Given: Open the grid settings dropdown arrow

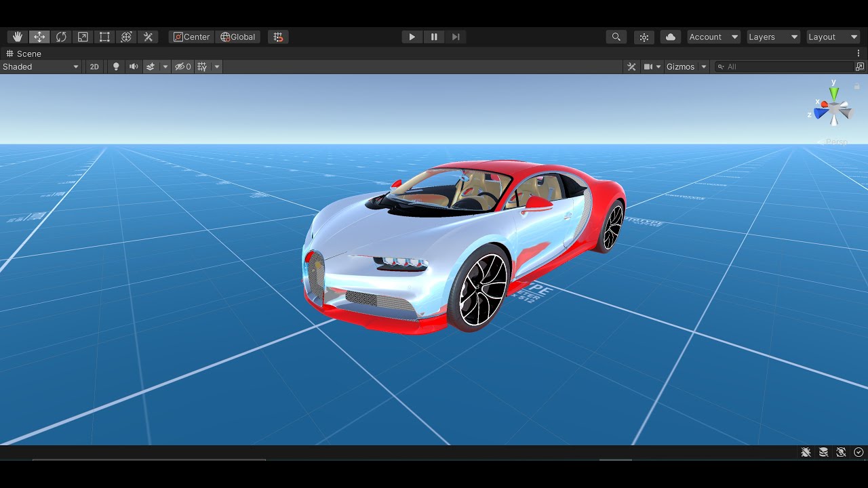Looking at the screenshot, I should click(x=217, y=66).
